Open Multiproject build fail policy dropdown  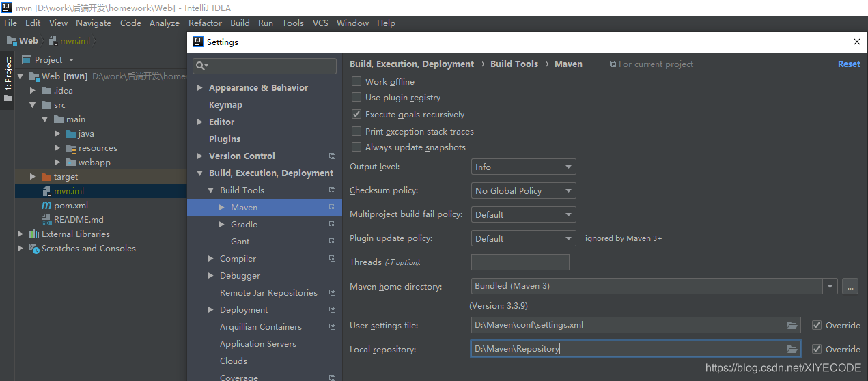(524, 214)
